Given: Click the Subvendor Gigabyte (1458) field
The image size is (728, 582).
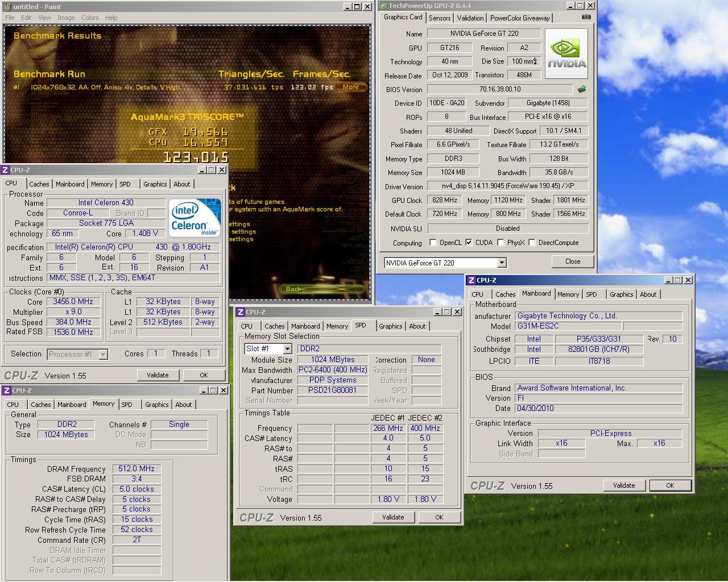Looking at the screenshot, I should coord(548,103).
